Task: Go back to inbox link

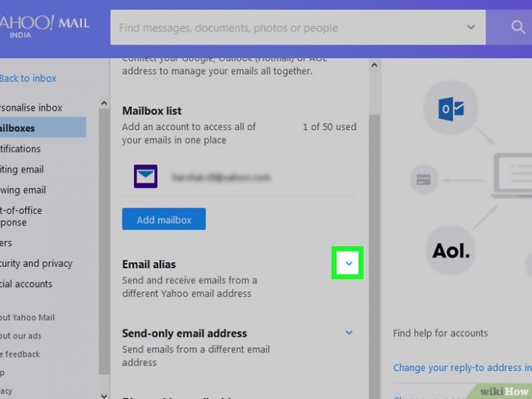Action: [x=28, y=78]
